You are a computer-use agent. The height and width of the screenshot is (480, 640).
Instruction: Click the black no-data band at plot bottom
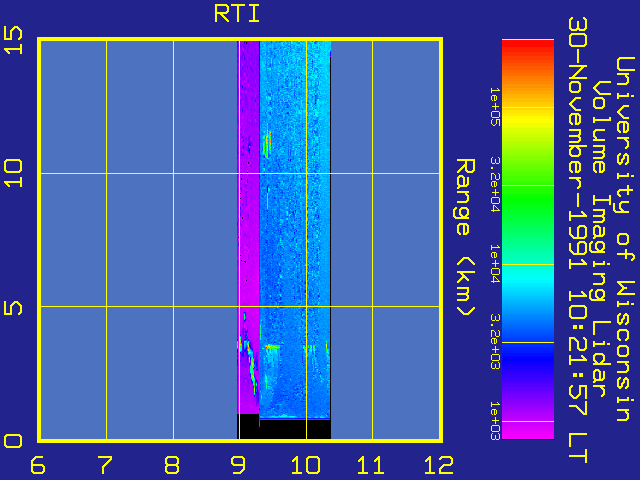(284, 429)
